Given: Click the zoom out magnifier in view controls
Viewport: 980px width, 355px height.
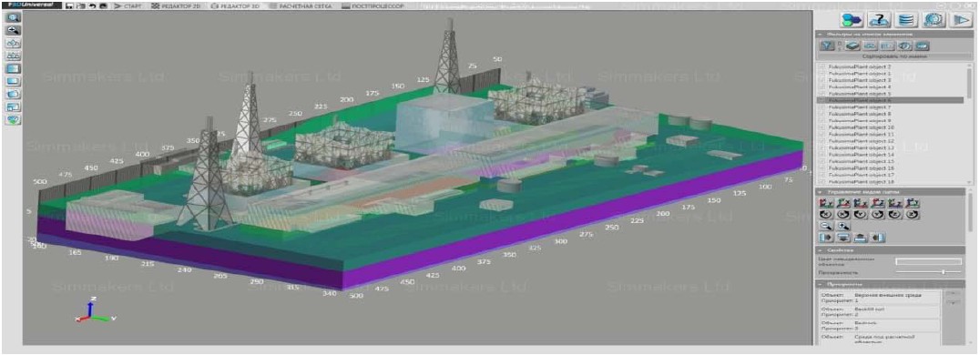Looking at the screenshot, I should 826,227.
